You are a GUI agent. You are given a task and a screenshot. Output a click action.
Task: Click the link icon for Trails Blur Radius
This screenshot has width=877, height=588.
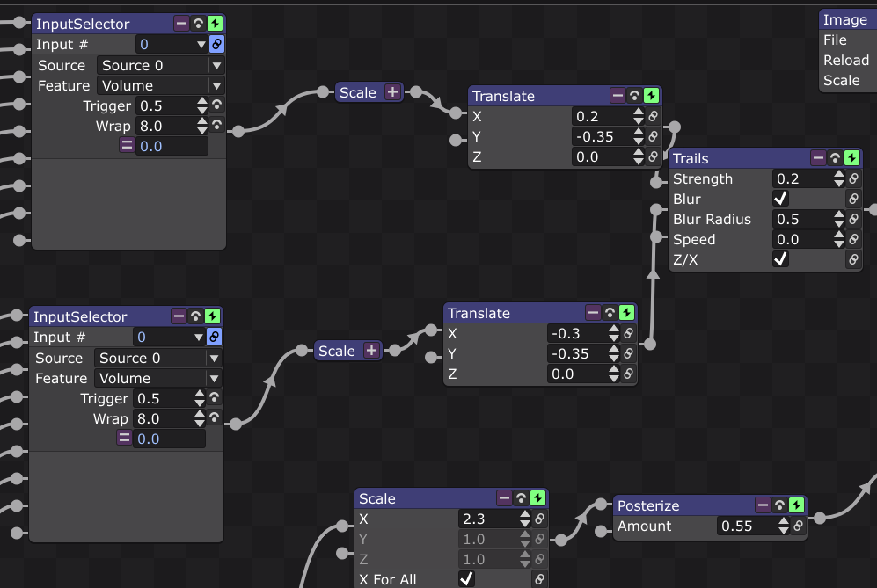click(853, 219)
